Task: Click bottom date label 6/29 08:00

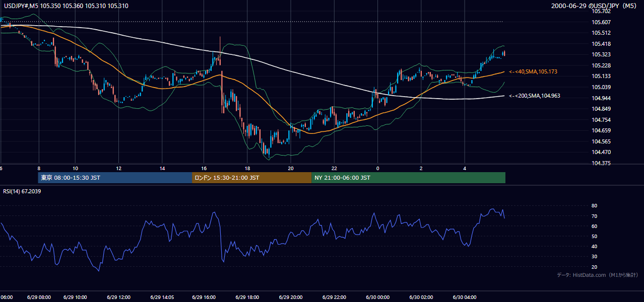Action: pos(39,297)
